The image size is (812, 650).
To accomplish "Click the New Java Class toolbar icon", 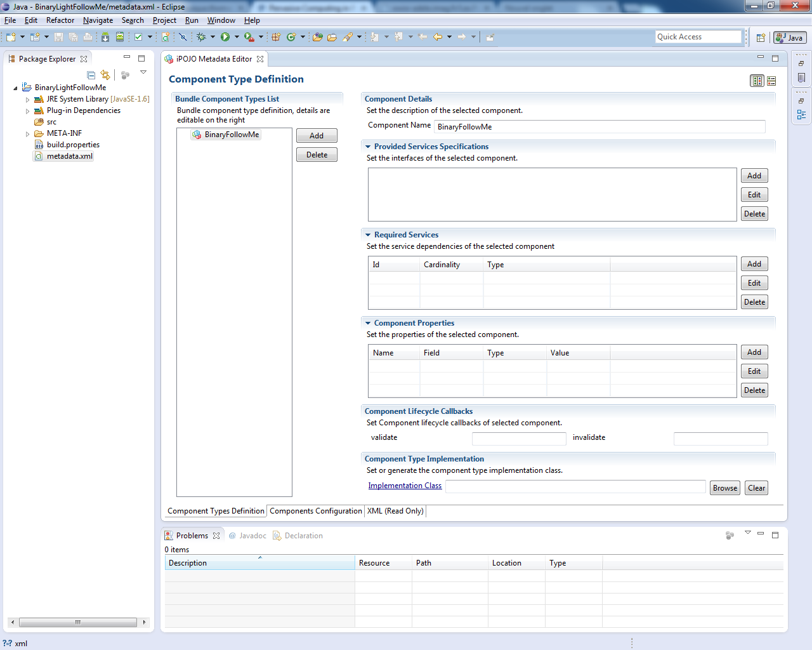I will (291, 37).
